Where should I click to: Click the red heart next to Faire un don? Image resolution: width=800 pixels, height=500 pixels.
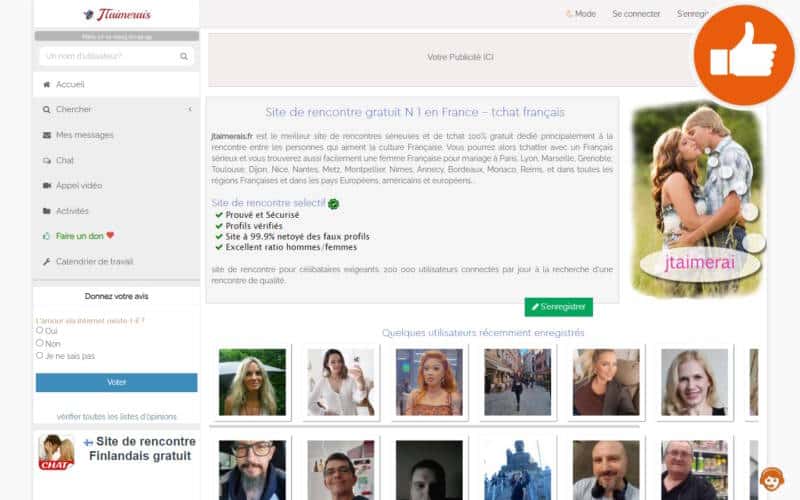point(110,235)
